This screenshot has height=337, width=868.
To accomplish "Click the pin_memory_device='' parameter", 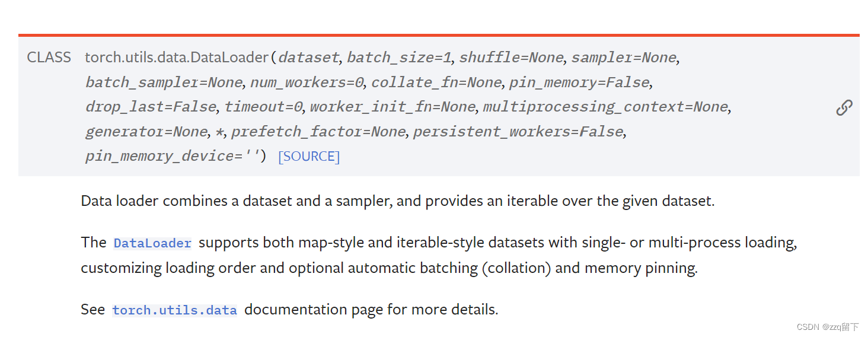I will coord(172,157).
